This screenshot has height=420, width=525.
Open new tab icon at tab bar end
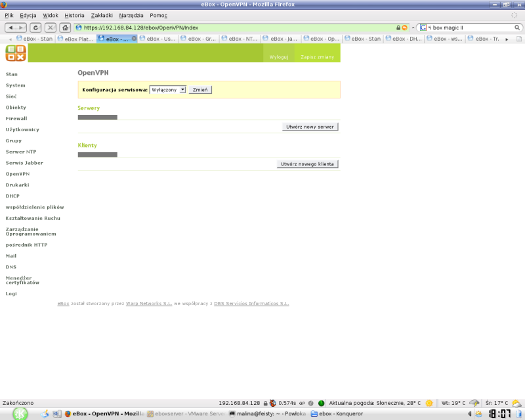pos(519,39)
